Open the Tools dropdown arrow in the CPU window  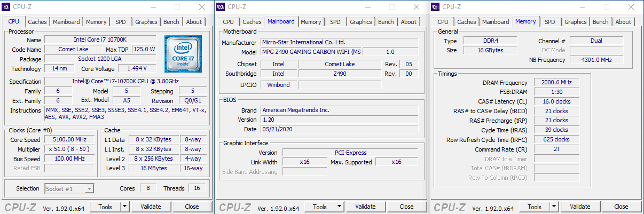pos(124,207)
